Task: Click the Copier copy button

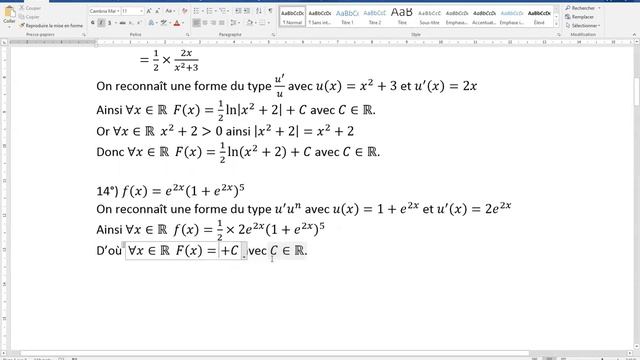Action: 30,17
